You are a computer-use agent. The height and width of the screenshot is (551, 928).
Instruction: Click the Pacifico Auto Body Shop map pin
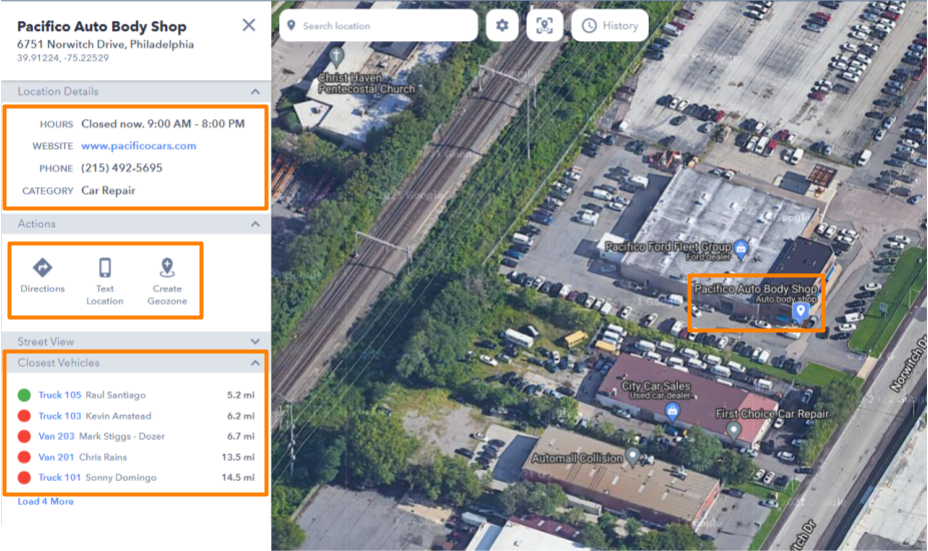click(800, 312)
